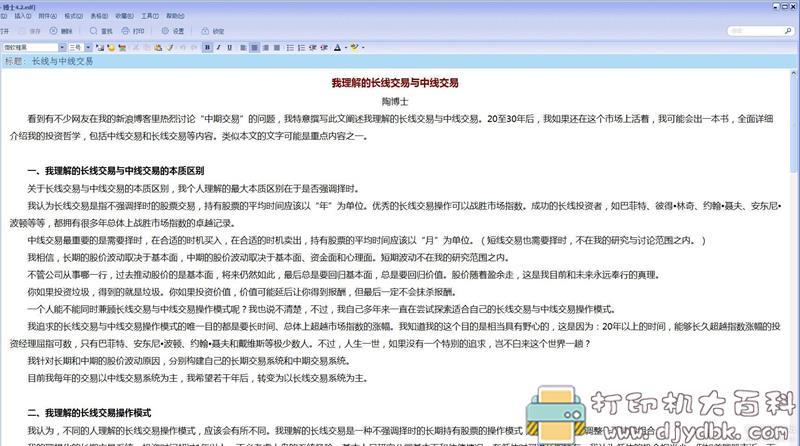Screen dimensions: 800x446
Task: Open the 收藏 (Favorites) menu
Action: tap(124, 16)
